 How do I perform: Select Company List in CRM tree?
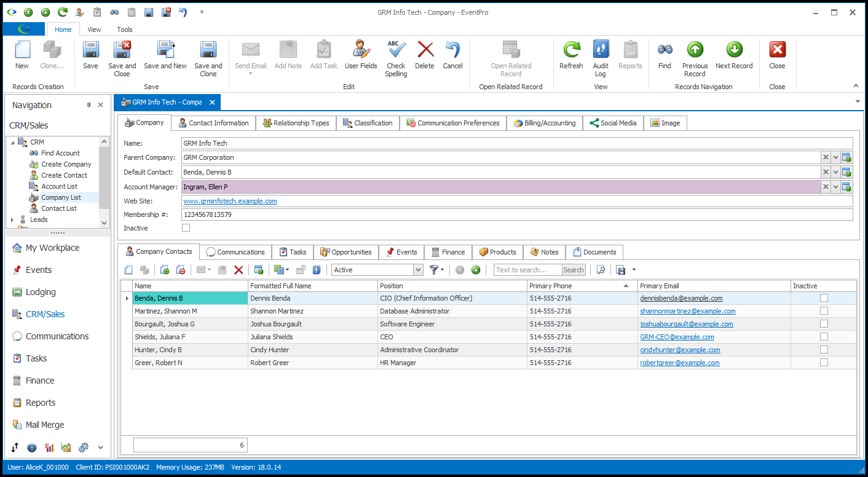point(61,197)
